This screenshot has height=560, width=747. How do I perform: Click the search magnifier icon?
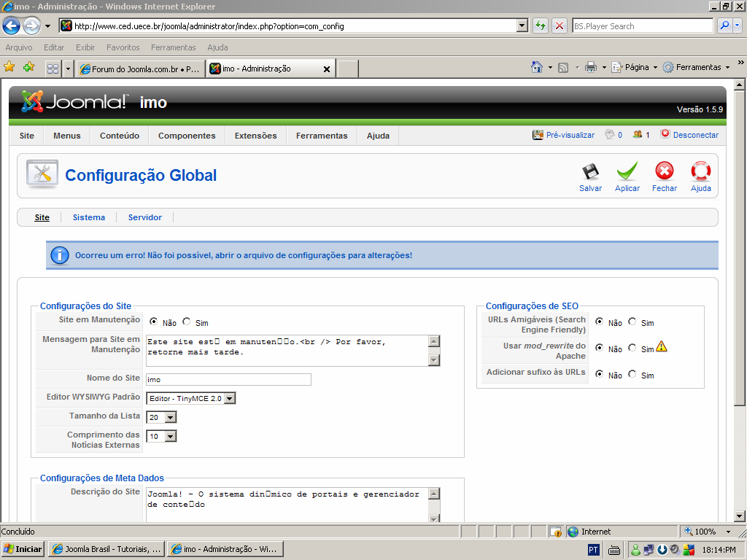click(x=724, y=26)
